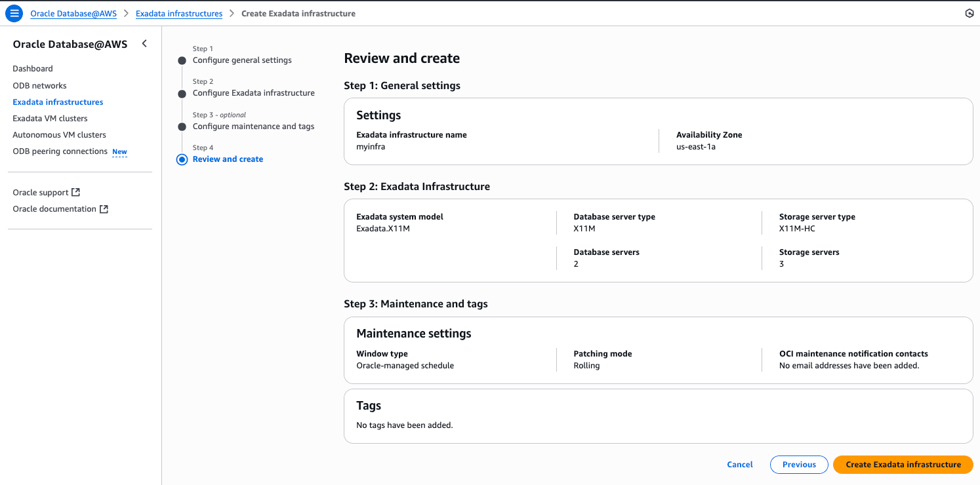
Task: Select Autonomous VM clusters sidebar item
Action: 59,135
